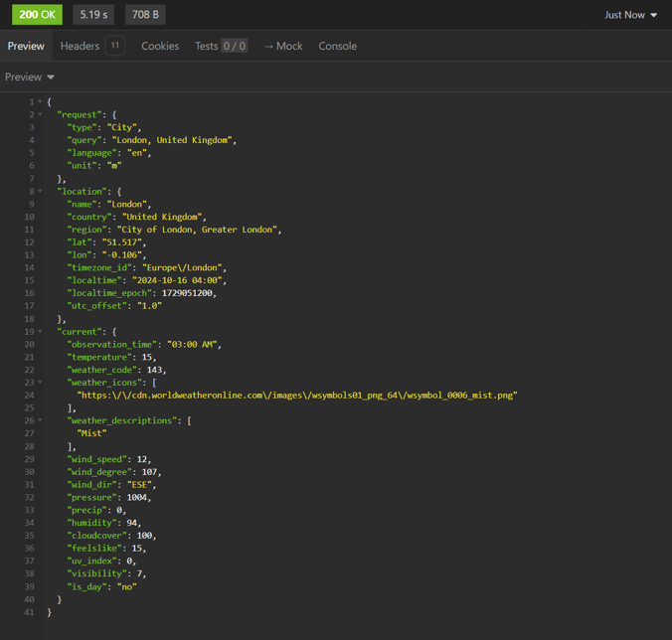672x640 pixels.
Task: Select the Mock tab
Action: (283, 46)
